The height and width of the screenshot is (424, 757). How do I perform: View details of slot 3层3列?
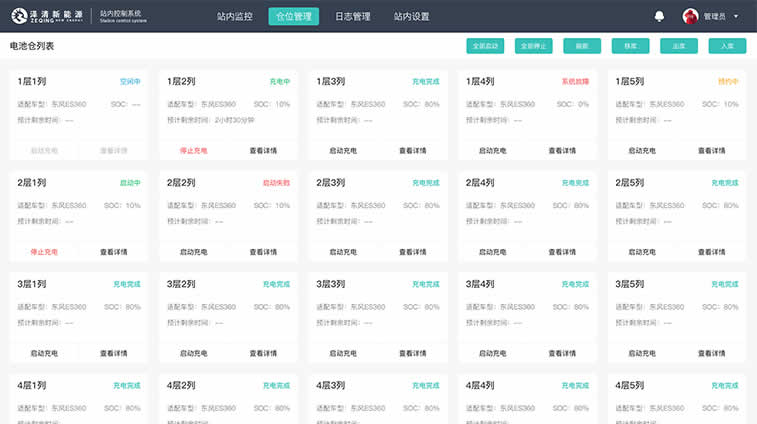[x=413, y=353]
